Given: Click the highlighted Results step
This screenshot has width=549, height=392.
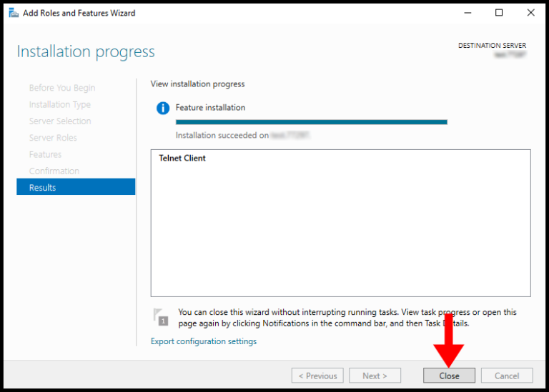Looking at the screenshot, I should [x=75, y=187].
